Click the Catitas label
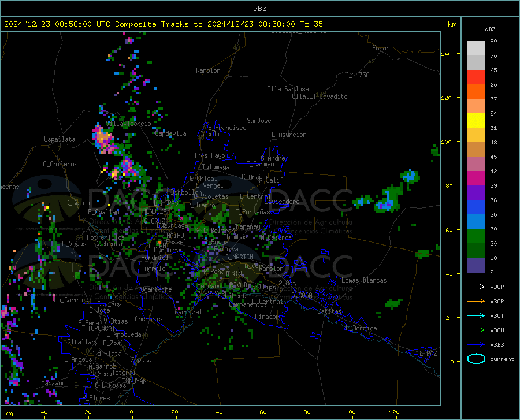The image size is (520, 420). 330,311
